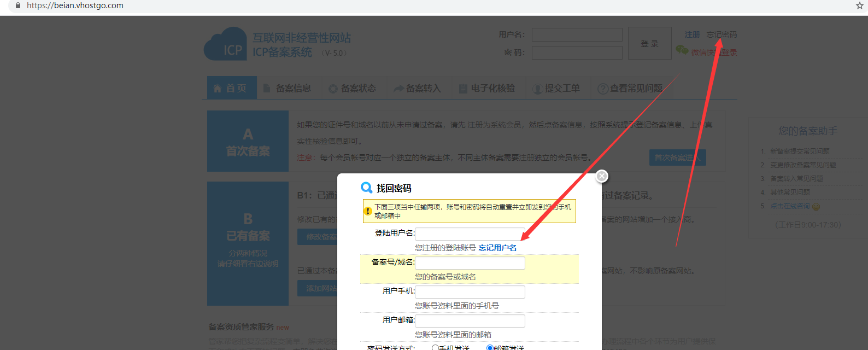
Task: Click the ICP cloud logo
Action: pos(225,45)
